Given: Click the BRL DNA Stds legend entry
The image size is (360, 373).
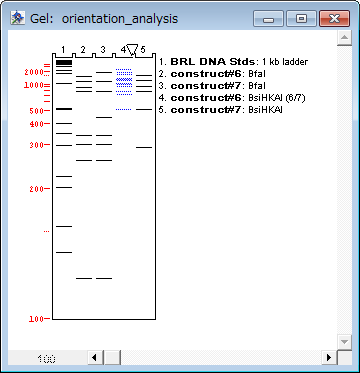Looking at the screenshot, I should pyautogui.click(x=233, y=62).
